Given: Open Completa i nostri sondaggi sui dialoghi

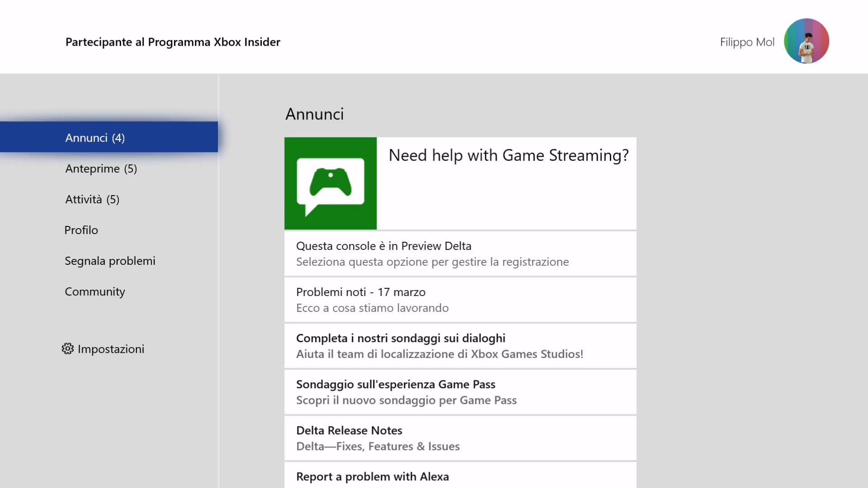Looking at the screenshot, I should [460, 346].
